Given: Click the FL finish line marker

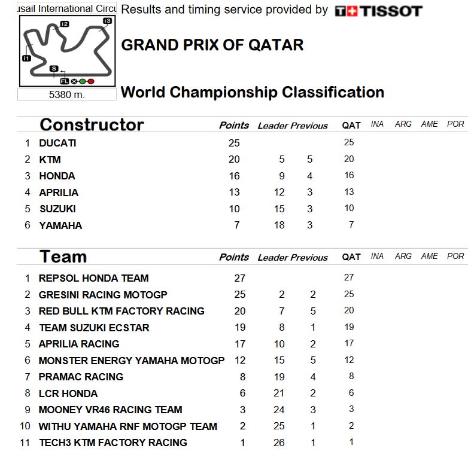Looking at the screenshot, I should 65,81.
